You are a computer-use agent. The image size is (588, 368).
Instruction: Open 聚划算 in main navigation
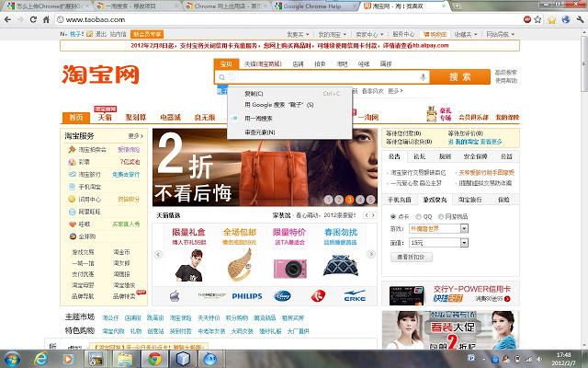135,118
